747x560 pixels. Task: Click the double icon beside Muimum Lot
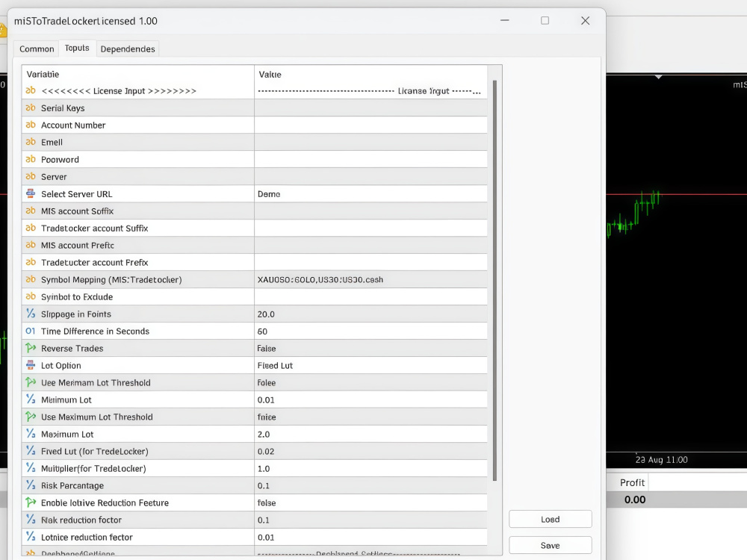tap(31, 399)
